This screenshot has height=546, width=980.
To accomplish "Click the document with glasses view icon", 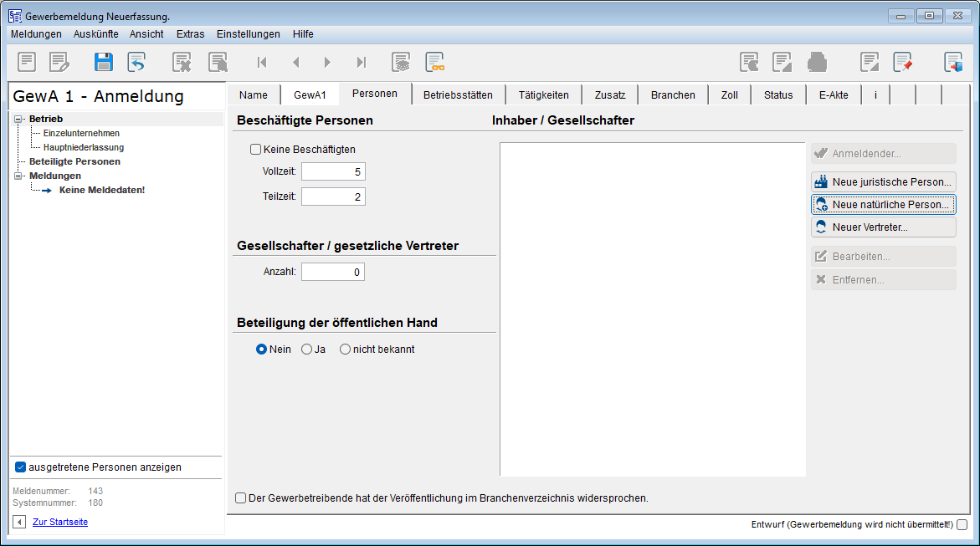I will click(x=434, y=62).
